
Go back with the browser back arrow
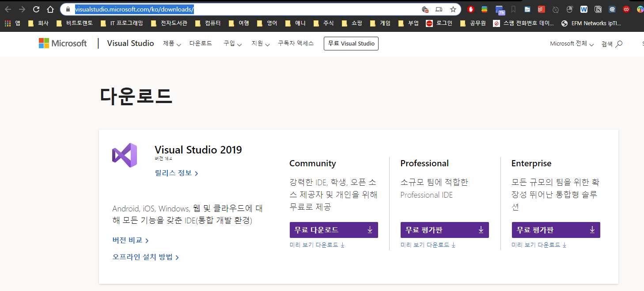[x=8, y=9]
